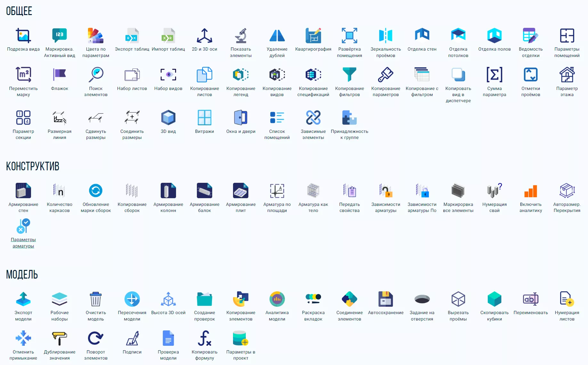Click the Параметры арматуры link
588x365 pixels.
[x=23, y=243]
